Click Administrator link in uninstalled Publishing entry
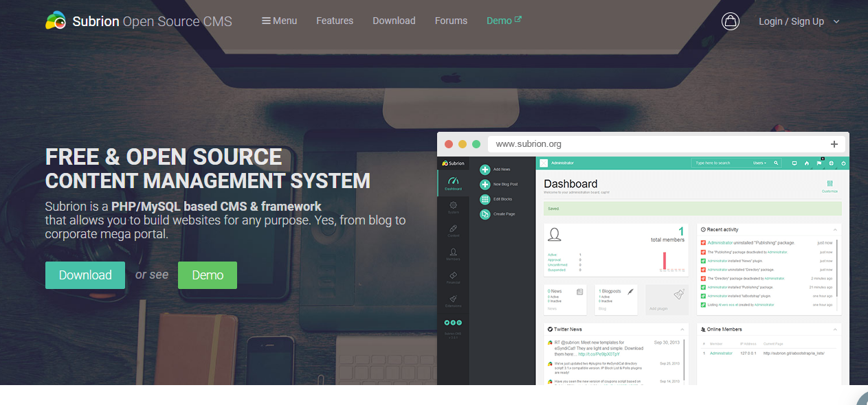 pyautogui.click(x=720, y=242)
